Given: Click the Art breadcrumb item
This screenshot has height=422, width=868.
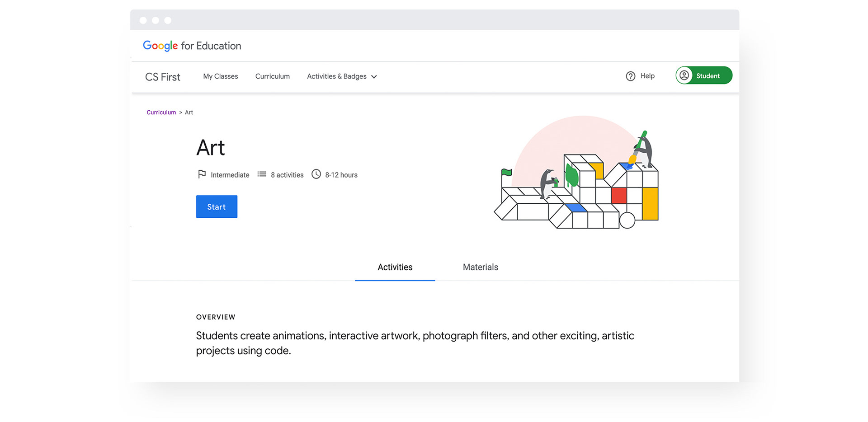Looking at the screenshot, I should (189, 113).
